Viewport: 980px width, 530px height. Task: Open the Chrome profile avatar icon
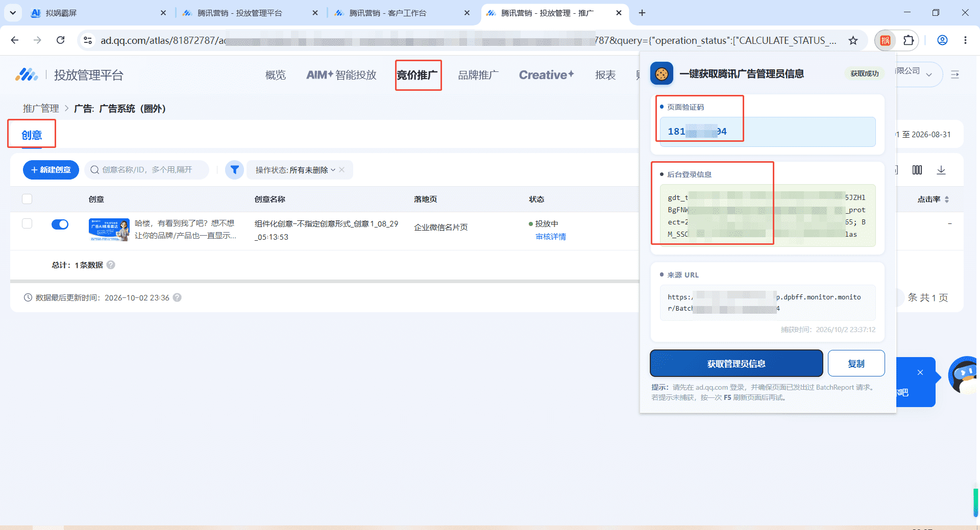(942, 40)
